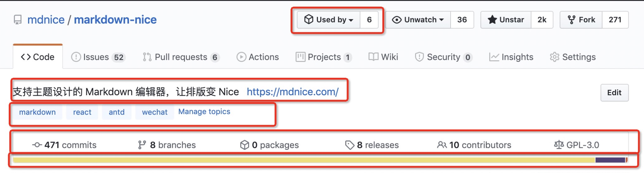Click the commits icon
644x173 pixels.
[x=37, y=145]
